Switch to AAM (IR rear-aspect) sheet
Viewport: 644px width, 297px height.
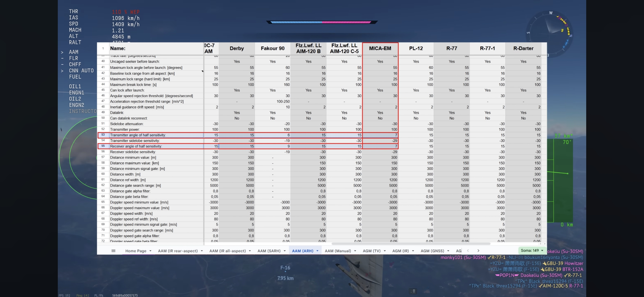[178, 251]
